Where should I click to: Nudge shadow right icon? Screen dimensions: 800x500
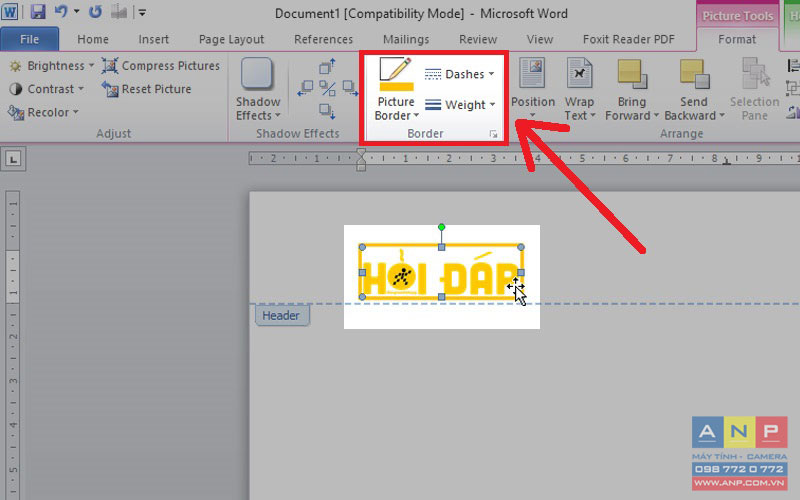[350, 88]
